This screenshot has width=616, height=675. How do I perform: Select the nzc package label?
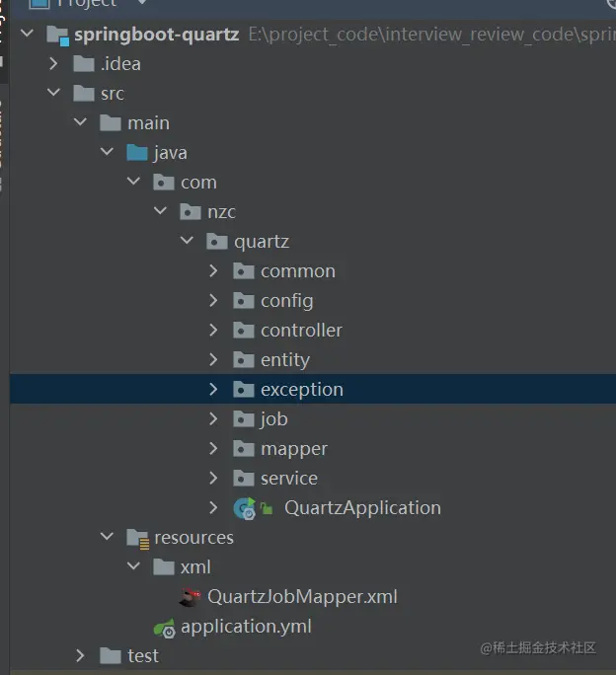coord(221,212)
